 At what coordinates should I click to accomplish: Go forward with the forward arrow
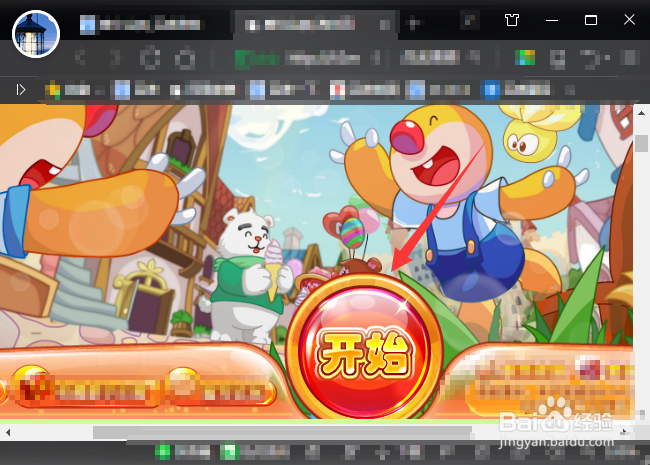(x=116, y=58)
